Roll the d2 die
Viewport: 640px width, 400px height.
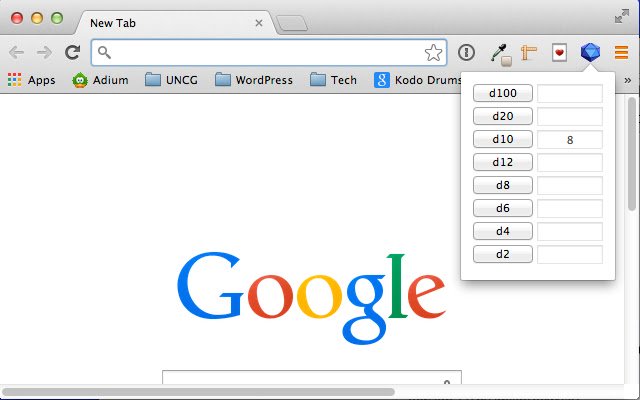point(503,254)
